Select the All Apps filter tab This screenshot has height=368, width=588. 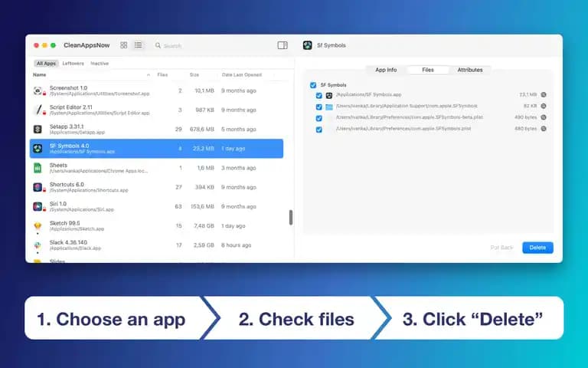[46, 64]
